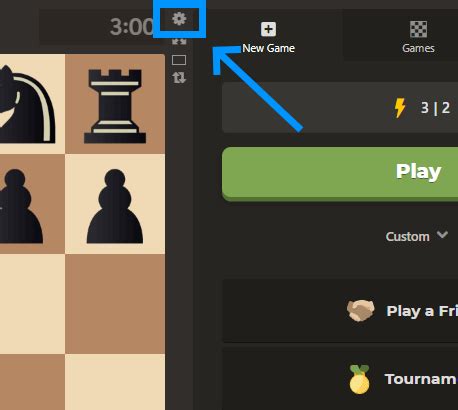Switch to the New Game tab
Screen dimensions: 458x410
tap(268, 35)
